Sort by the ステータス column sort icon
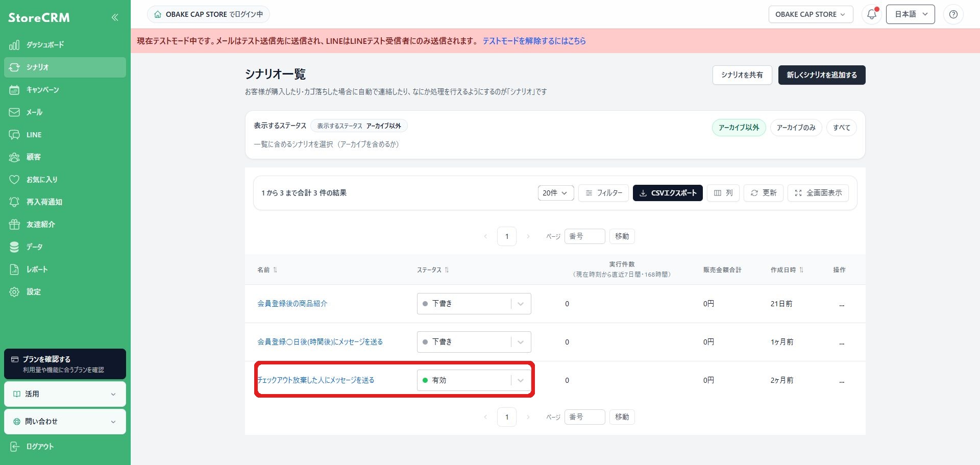This screenshot has height=465, width=980. 447,270
